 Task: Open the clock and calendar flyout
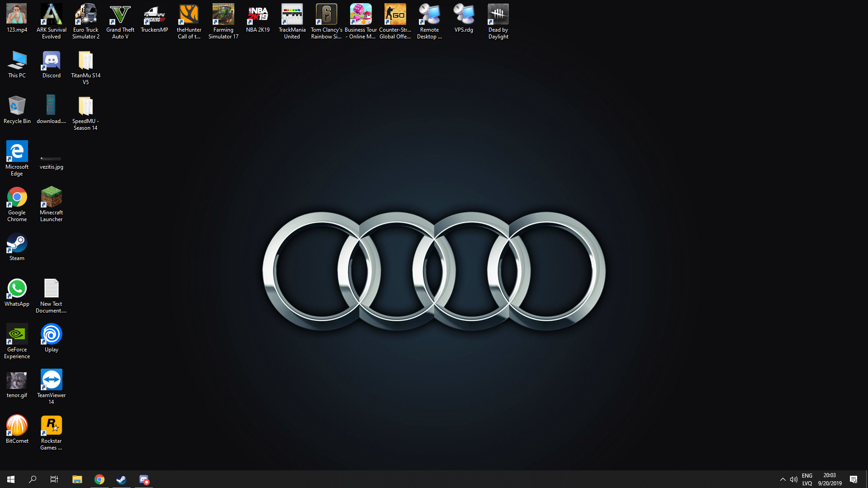click(830, 479)
